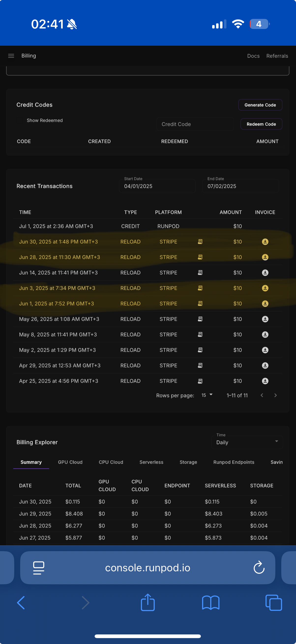Open Safari bookmarks icon
This screenshot has height=644, width=296.
(x=211, y=602)
